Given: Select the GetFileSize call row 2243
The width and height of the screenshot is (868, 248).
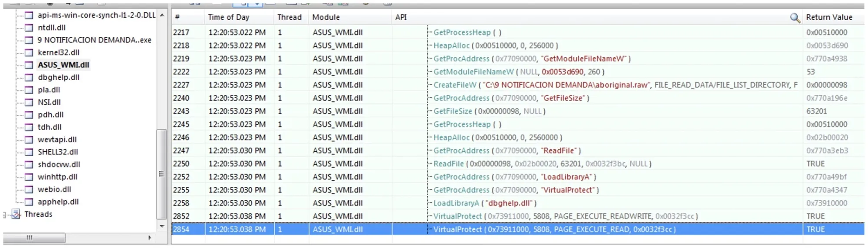Looking at the screenshot, I should coord(518,111).
